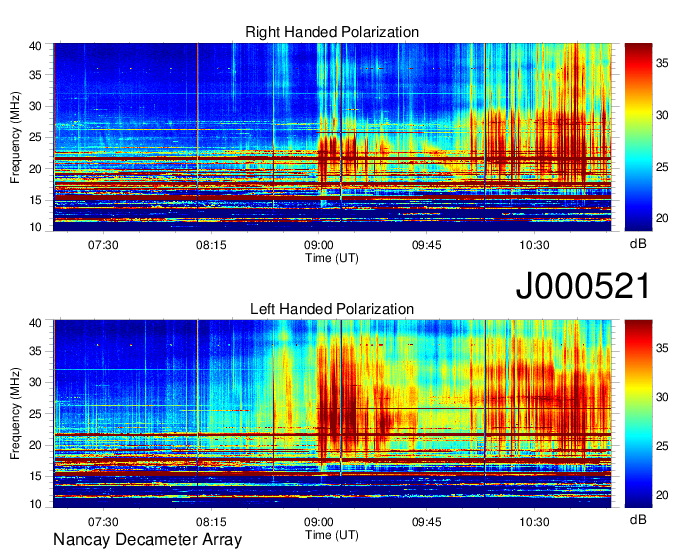Click the 15 MHz tick on the bottom plot
This screenshot has height=552, width=680.
tap(36, 476)
